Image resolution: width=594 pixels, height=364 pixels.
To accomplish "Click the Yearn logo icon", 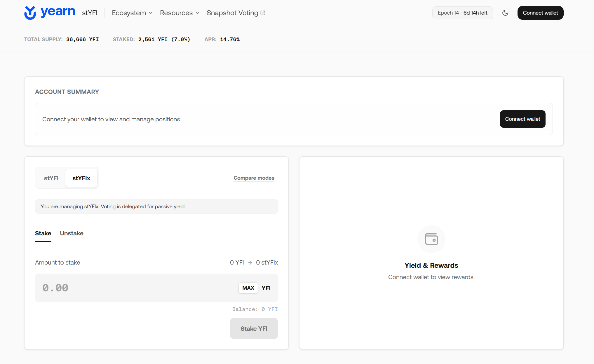I will (x=30, y=13).
